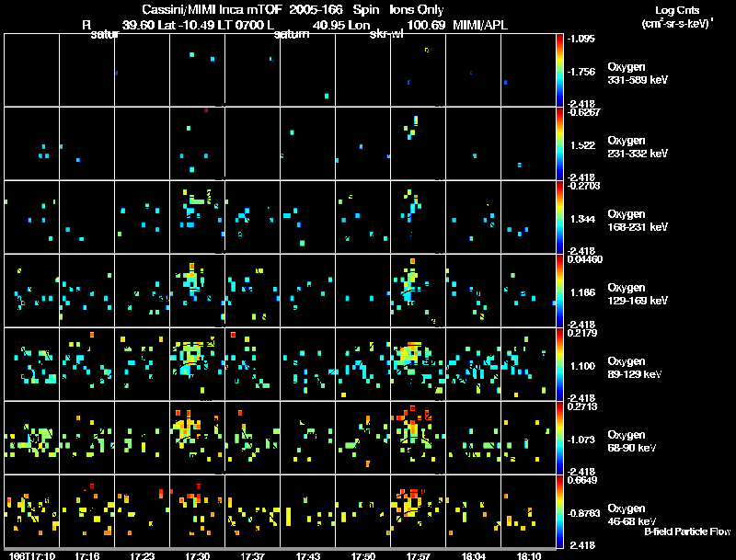
Task: Click the color bar for Oxygen 129-169 keV
Action: pos(559,291)
